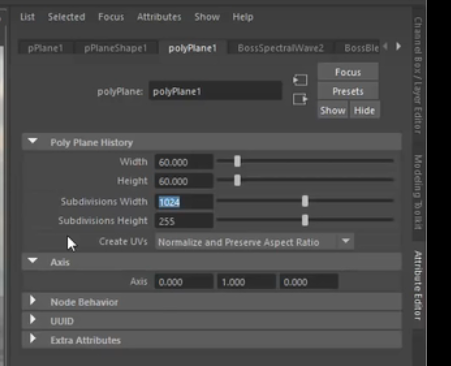The width and height of the screenshot is (451, 366).
Task: Expand the Node Behavior section
Action: (33, 301)
